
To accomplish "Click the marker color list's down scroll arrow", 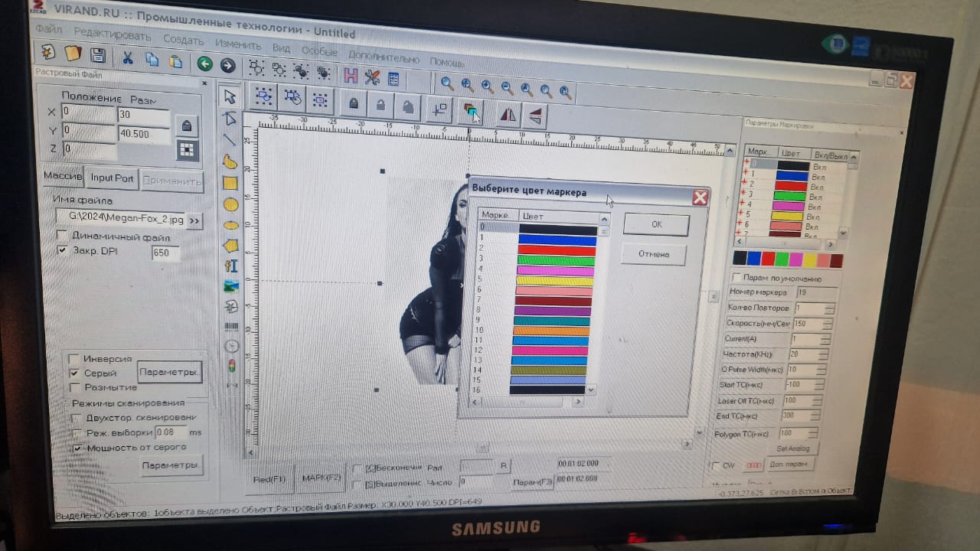I will [590, 390].
